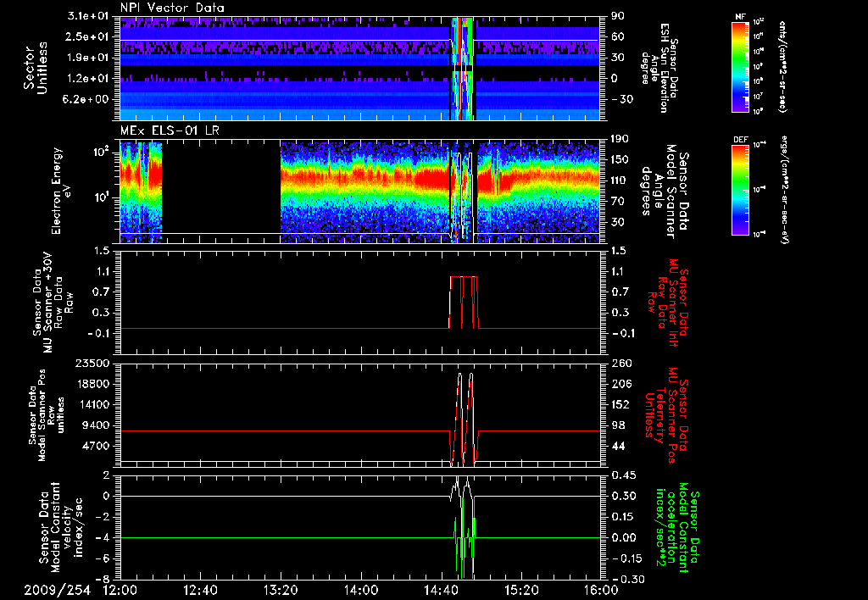Click the red square pulse in MU Scanner plot

[464, 302]
